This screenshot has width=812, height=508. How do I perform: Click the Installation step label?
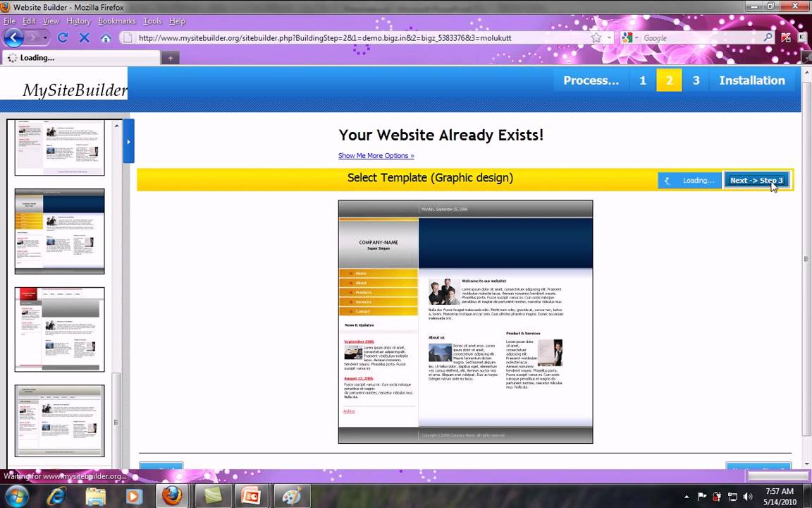pos(752,80)
